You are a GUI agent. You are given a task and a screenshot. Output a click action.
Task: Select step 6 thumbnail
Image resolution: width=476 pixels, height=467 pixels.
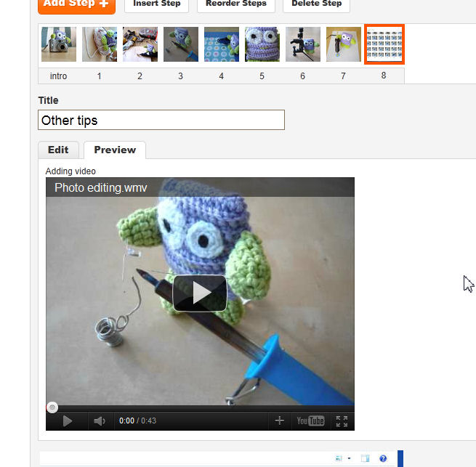(302, 44)
